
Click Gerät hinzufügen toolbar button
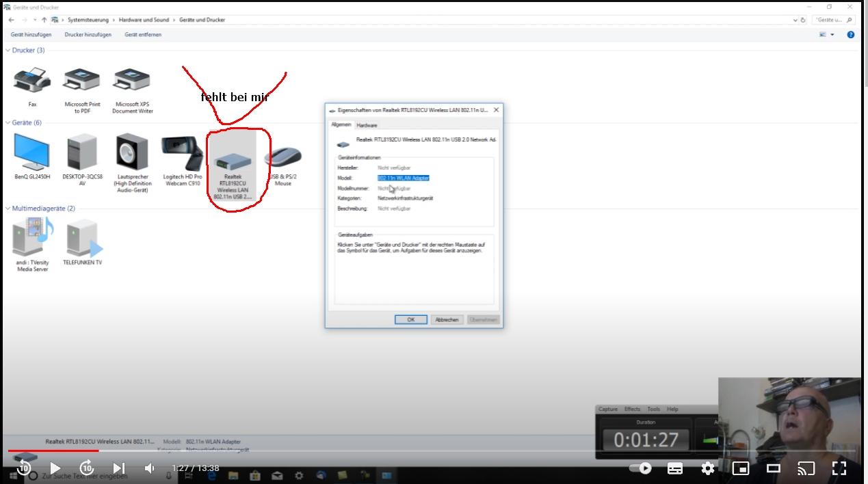point(31,34)
